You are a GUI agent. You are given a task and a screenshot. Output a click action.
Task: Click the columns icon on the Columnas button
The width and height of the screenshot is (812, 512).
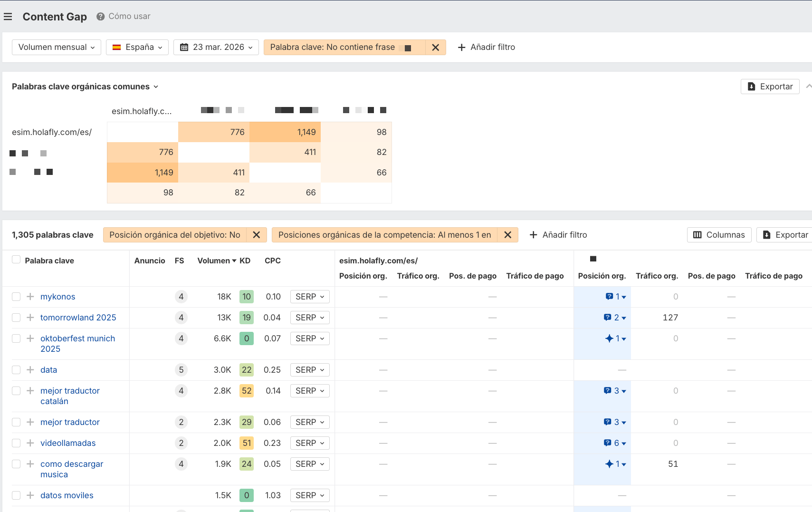tap(698, 235)
